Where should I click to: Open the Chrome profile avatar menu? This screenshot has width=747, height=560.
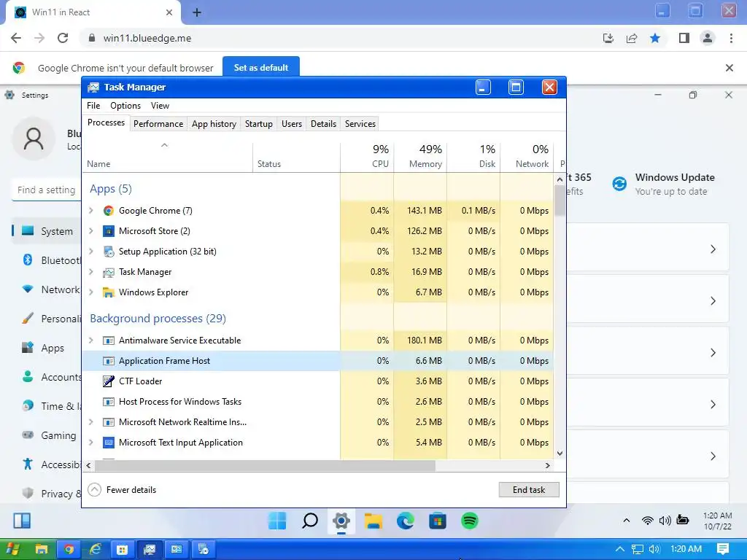[x=708, y=38]
